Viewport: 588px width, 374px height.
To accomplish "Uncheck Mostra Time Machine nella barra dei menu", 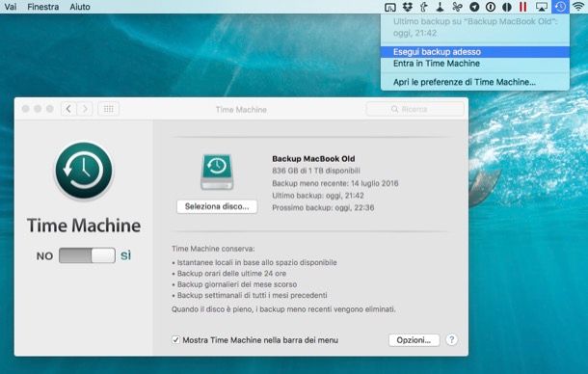I will [x=175, y=340].
